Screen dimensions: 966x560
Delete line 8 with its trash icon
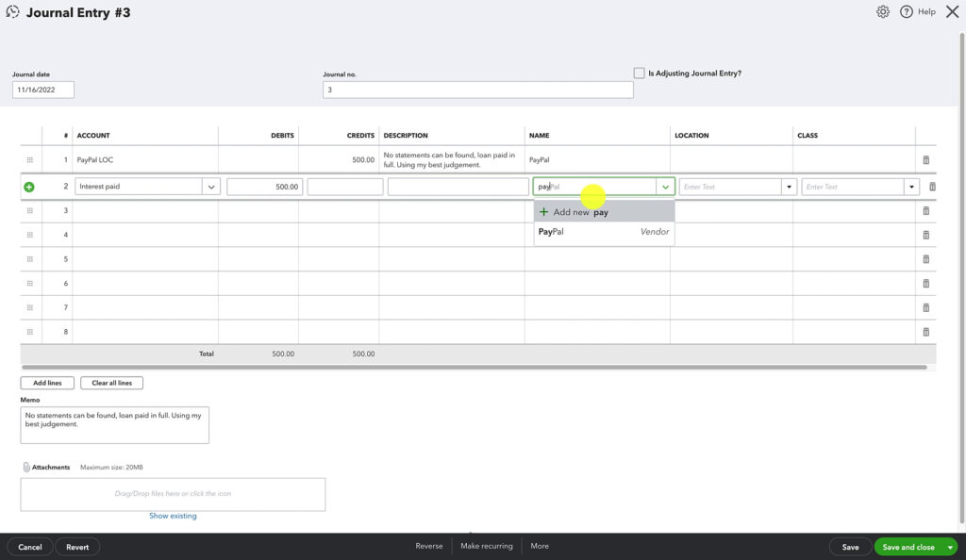925,331
